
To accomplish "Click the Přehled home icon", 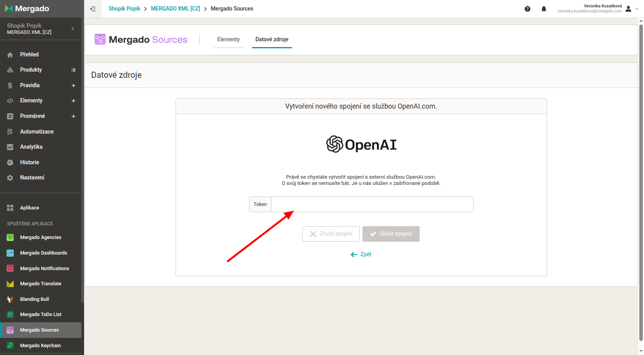I will pos(10,55).
